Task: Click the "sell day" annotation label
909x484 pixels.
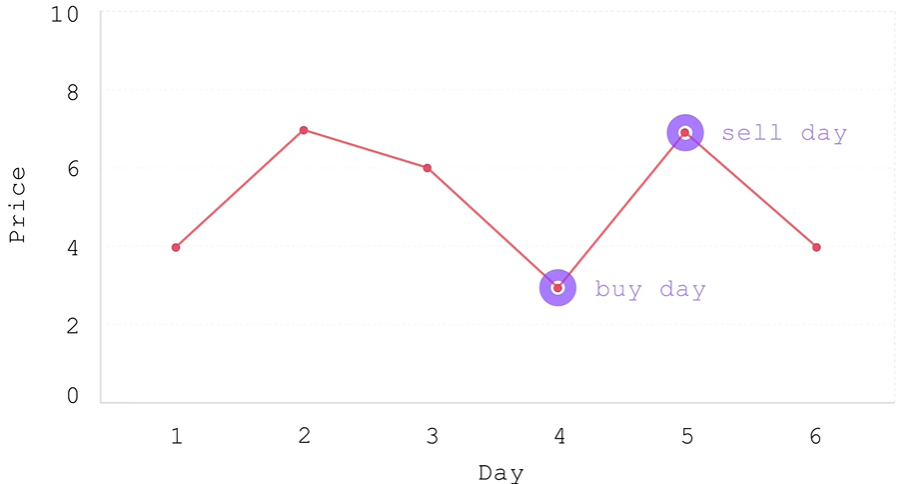Action: 784,133
